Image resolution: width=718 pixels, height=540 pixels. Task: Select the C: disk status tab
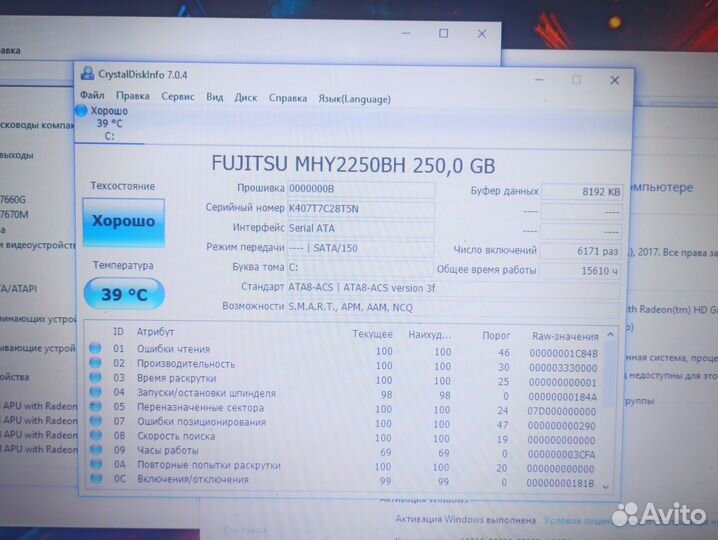[x=109, y=123]
